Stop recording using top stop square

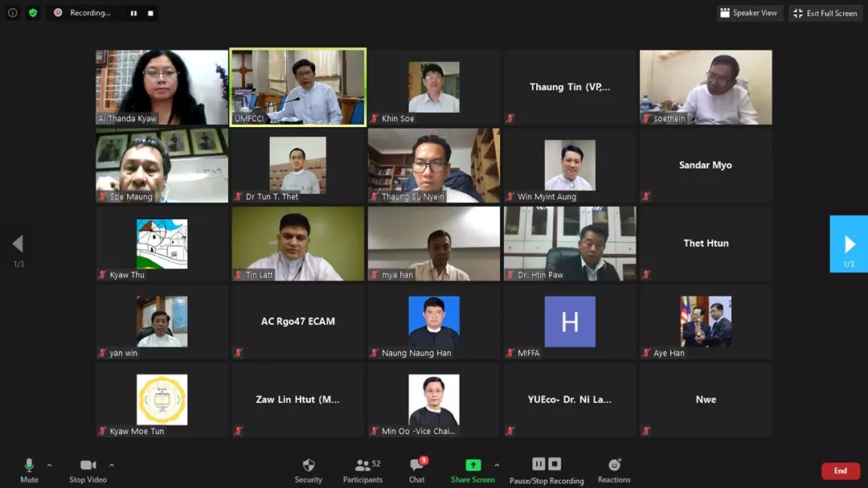point(150,13)
